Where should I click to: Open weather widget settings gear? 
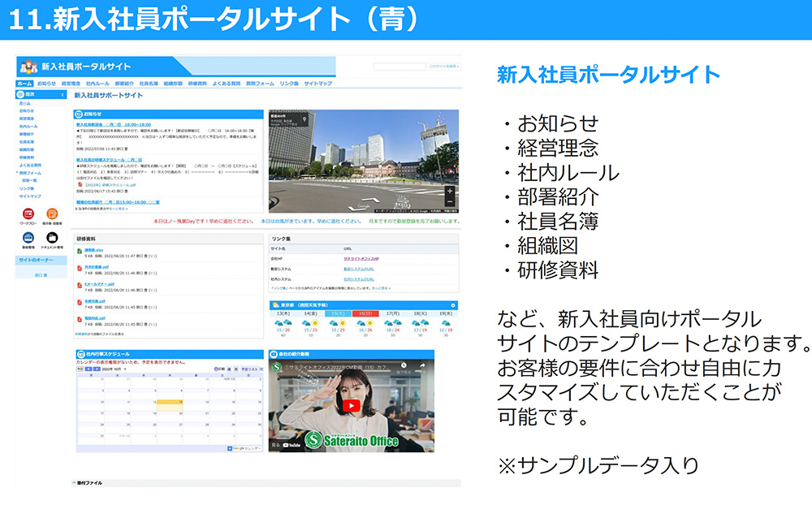(453, 305)
